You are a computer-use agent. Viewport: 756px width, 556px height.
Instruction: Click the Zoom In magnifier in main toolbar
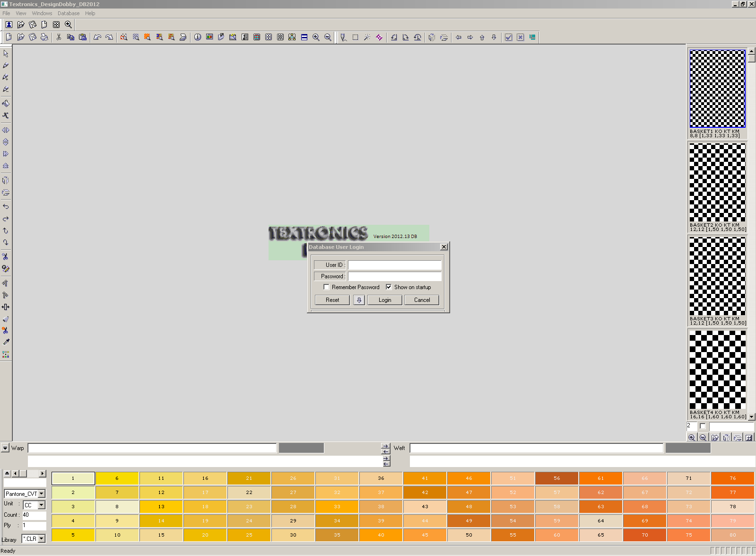pos(316,37)
